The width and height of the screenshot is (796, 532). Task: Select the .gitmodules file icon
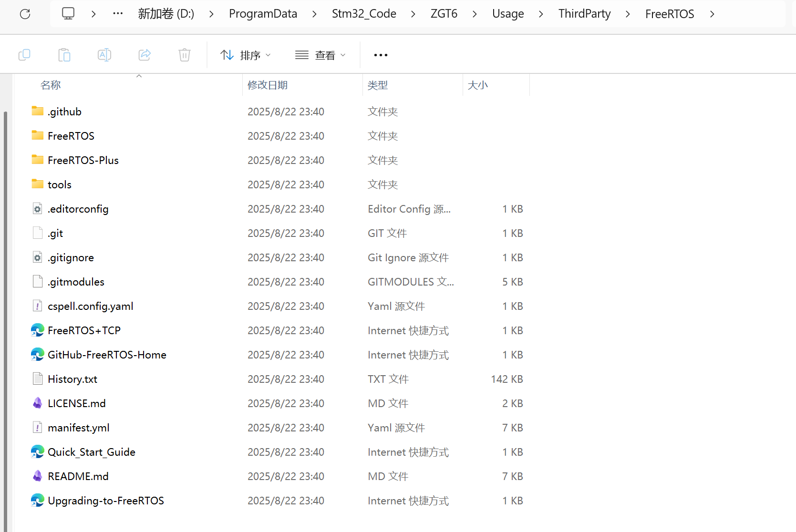tap(38, 281)
